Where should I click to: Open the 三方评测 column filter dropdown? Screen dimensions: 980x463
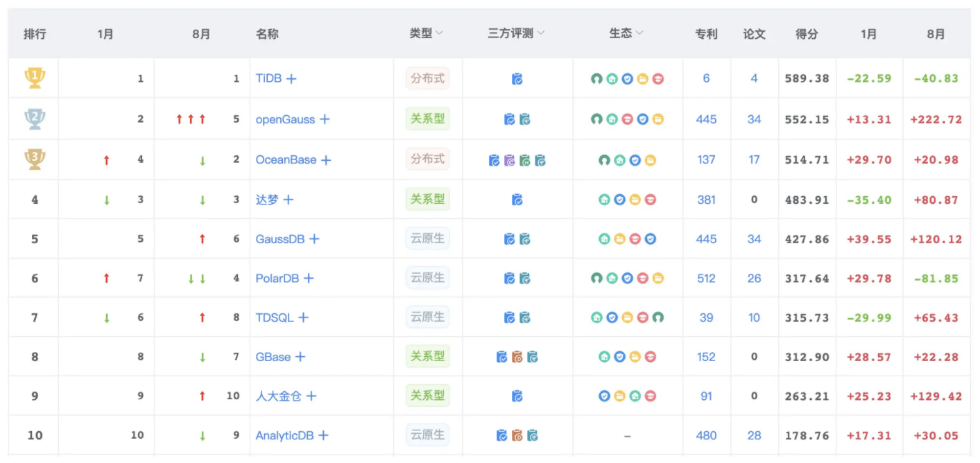click(541, 33)
